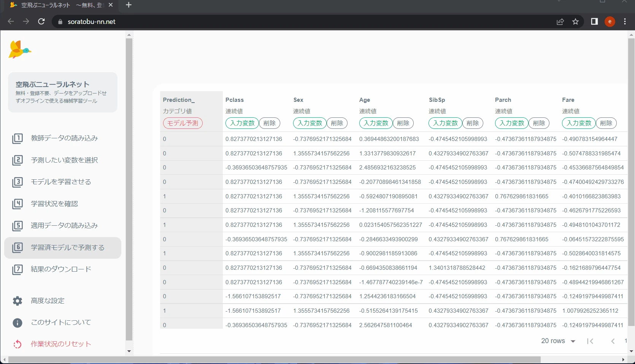Click the horizontal scrollbar at bottom
Viewport: 635px width, 364px height.
pyautogui.click(x=274, y=359)
